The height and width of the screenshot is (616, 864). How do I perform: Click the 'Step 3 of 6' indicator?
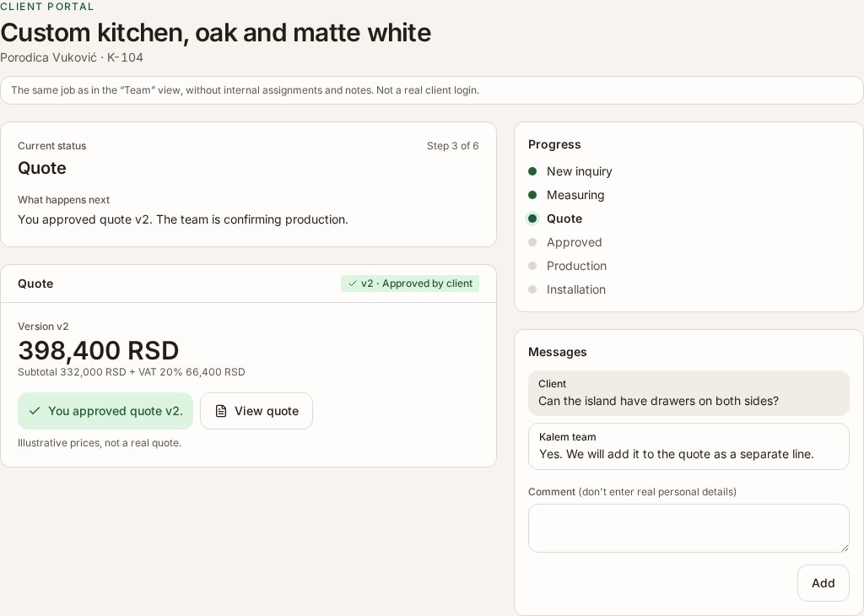click(x=453, y=146)
